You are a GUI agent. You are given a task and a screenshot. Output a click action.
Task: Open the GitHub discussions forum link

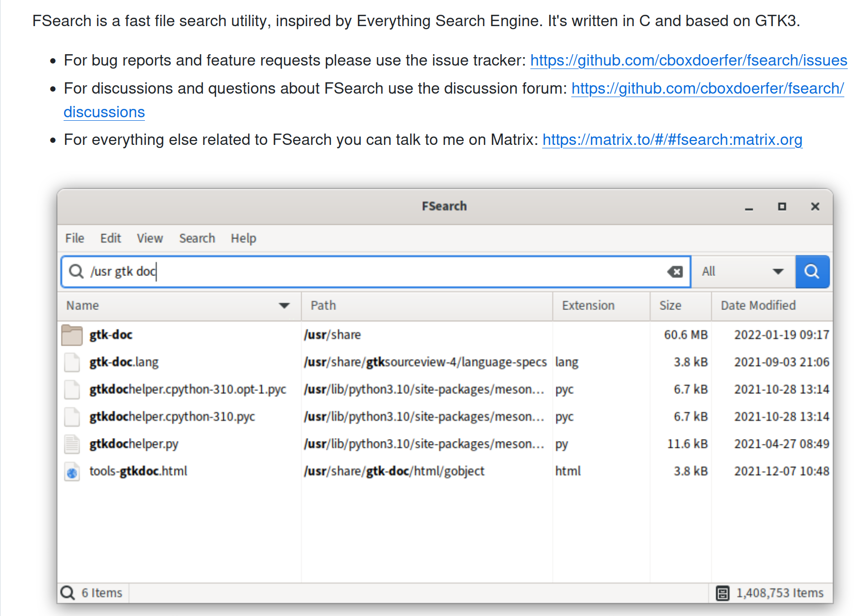(707, 89)
